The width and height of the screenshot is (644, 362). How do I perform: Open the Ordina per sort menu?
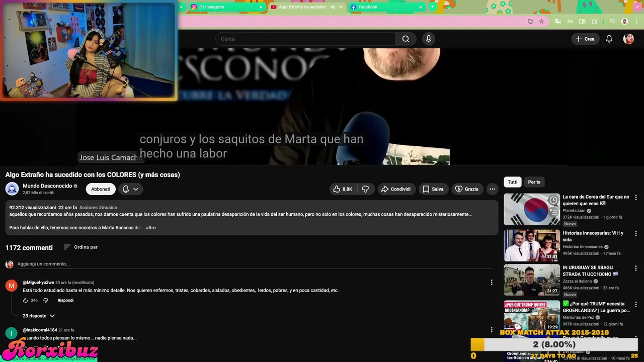point(80,247)
